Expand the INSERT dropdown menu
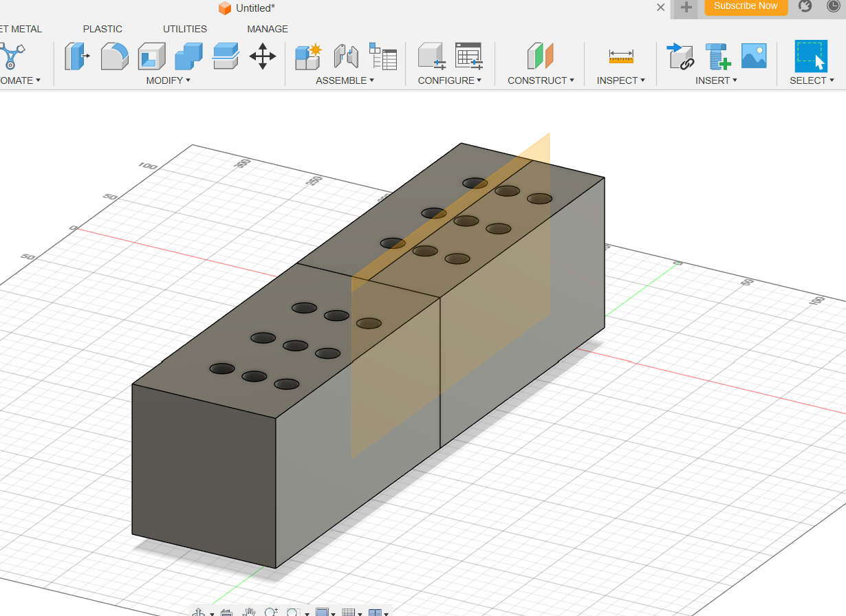846x616 pixels. coord(717,80)
